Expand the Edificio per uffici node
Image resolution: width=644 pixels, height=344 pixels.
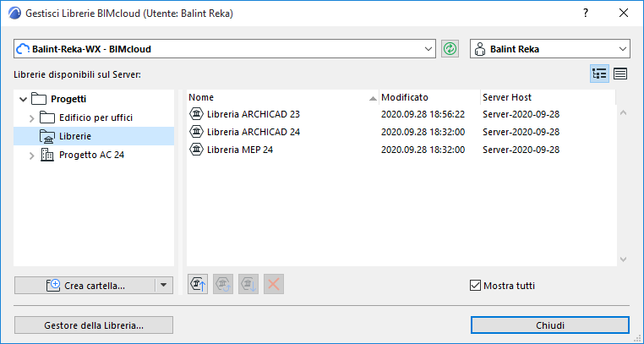pos(31,118)
